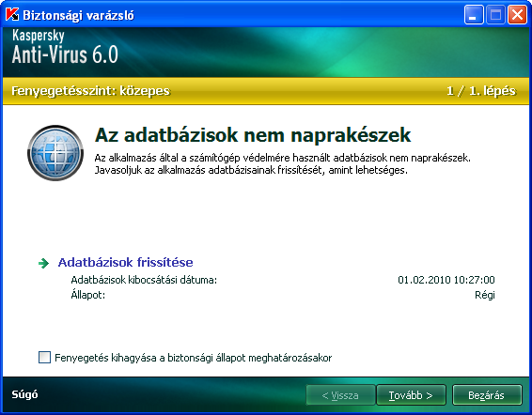Image resolution: width=532 pixels, height=415 pixels.
Task: Proceed with the Tovább button
Action: click(x=411, y=395)
